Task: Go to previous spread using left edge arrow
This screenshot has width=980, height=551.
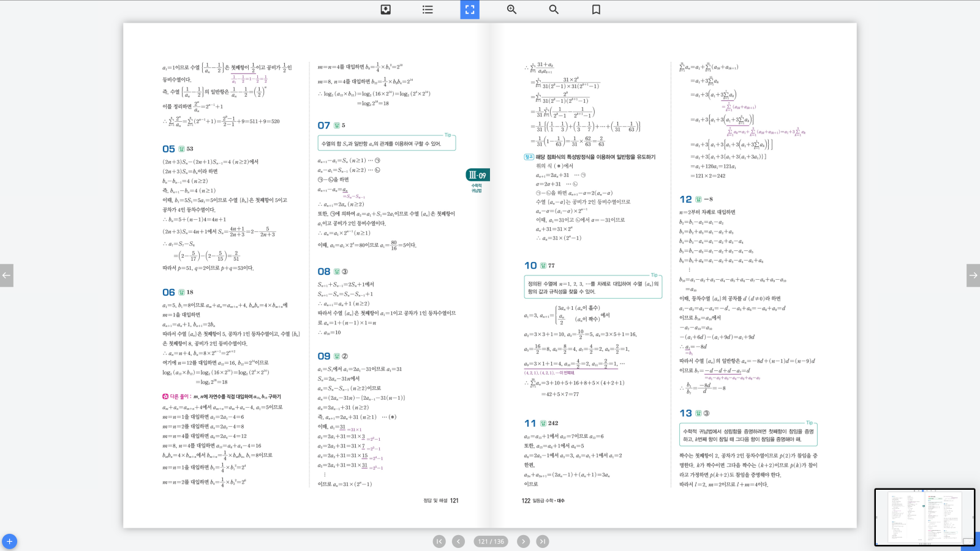Action: (x=6, y=275)
